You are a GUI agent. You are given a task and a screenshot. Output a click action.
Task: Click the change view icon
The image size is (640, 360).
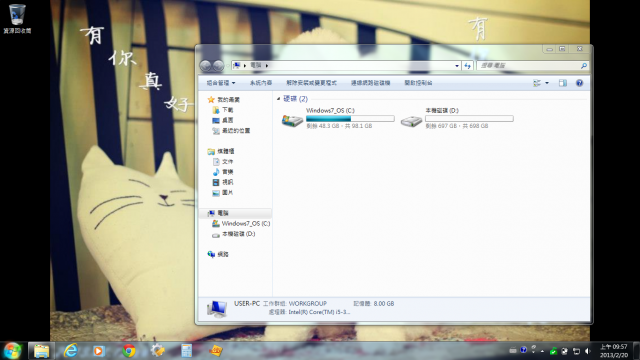(537, 83)
